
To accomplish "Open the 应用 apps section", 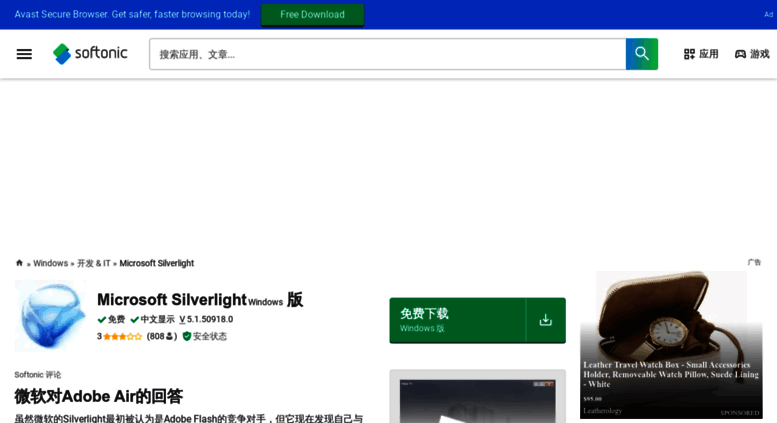I will click(x=701, y=54).
